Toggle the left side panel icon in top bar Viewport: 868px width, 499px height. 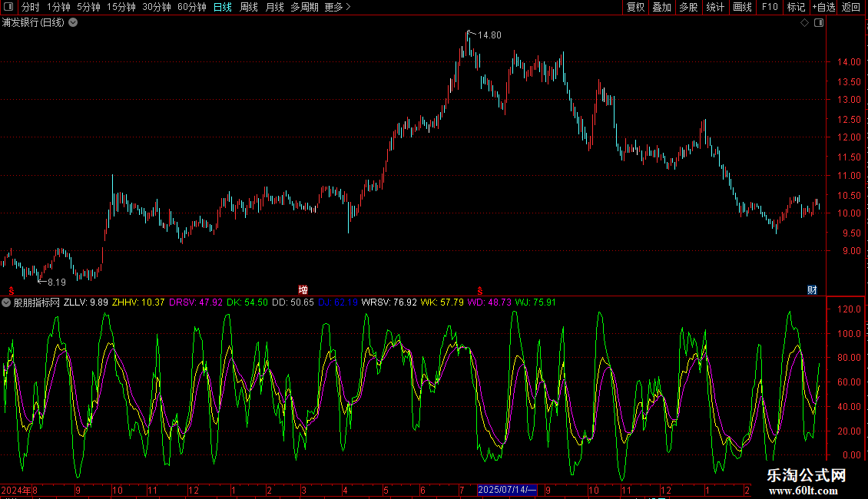tap(8, 7)
